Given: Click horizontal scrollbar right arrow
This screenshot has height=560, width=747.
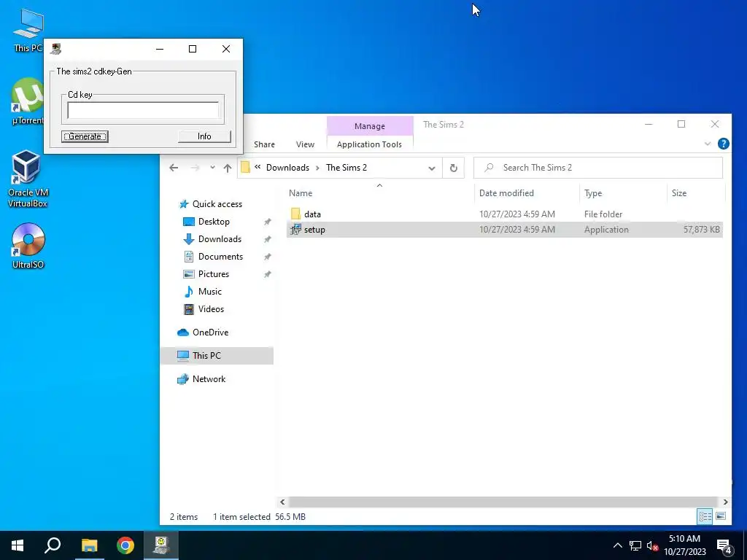Looking at the screenshot, I should coord(725,502).
